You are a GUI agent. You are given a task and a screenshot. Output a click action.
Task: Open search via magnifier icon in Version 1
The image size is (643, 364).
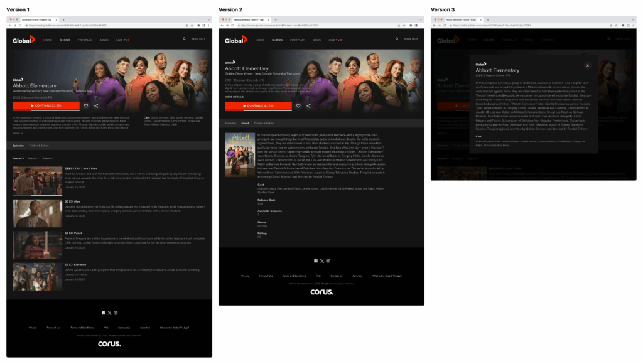pyautogui.click(x=184, y=39)
